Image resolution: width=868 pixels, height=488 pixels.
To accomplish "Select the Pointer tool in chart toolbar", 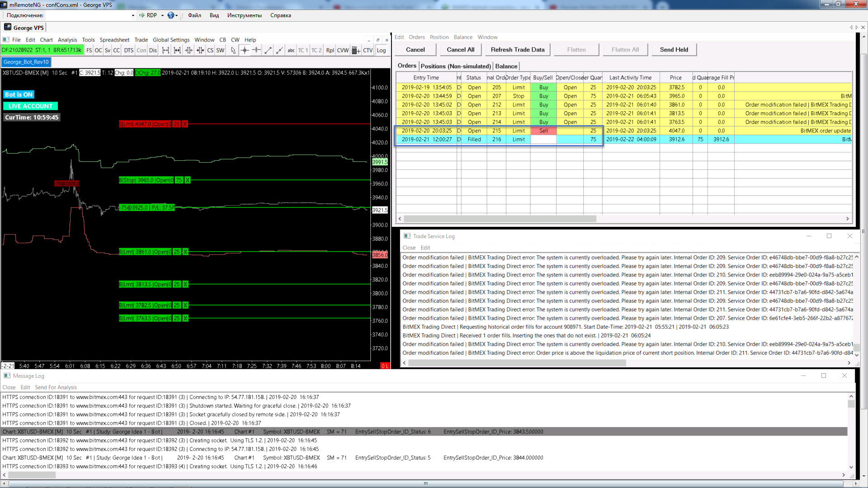I will (233, 50).
